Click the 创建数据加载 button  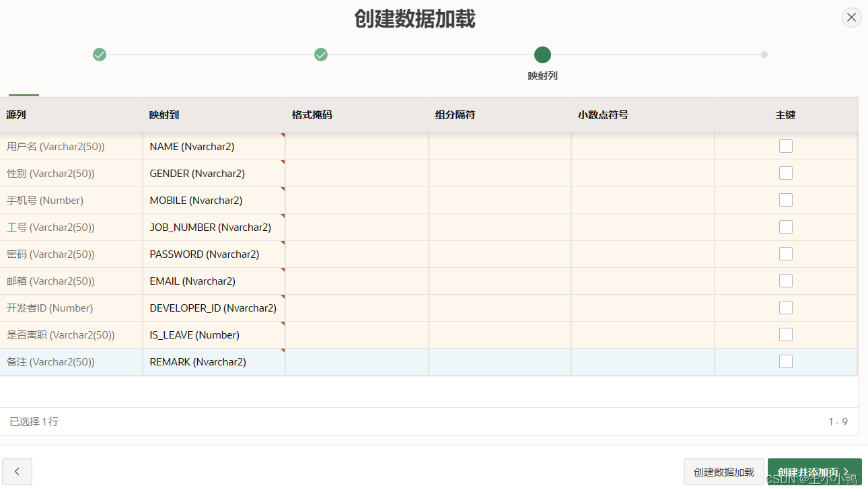pyautogui.click(x=723, y=472)
